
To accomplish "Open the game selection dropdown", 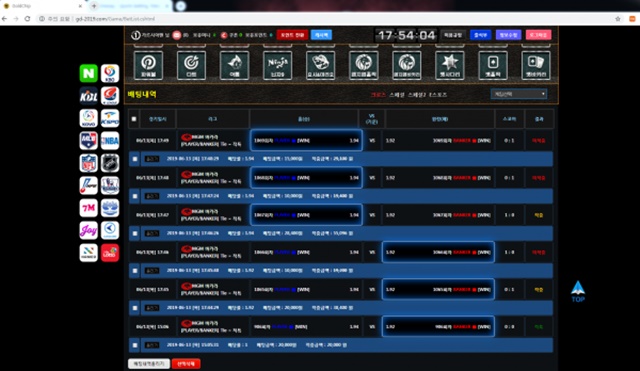I will pyautogui.click(x=519, y=94).
